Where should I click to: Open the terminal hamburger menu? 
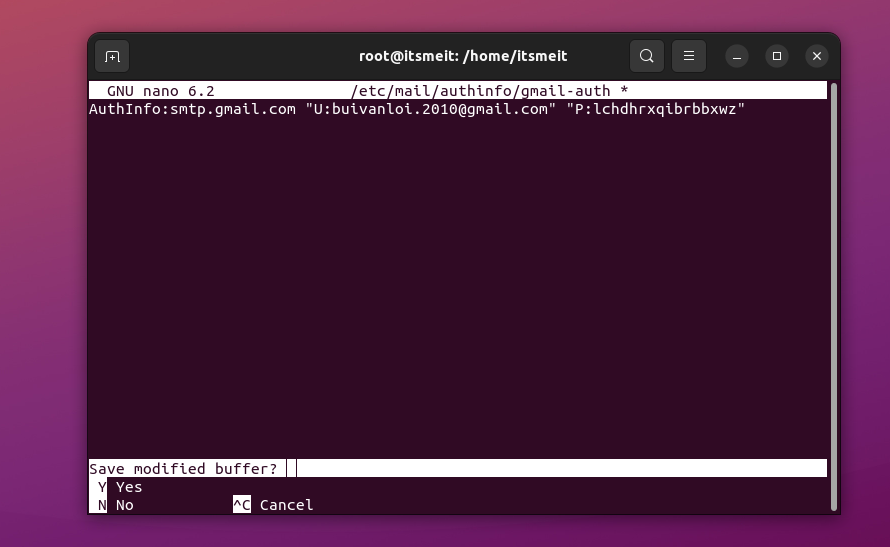pyautogui.click(x=689, y=56)
